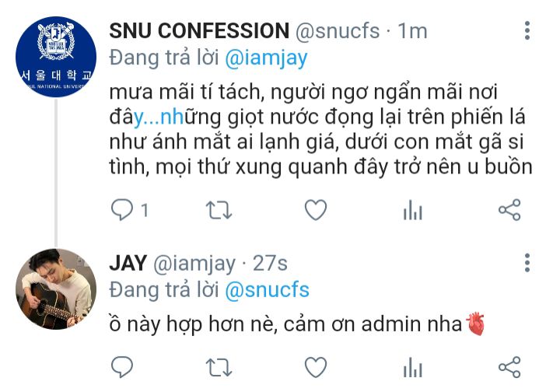This screenshot has width=560, height=392.
Task: Open the @iamjay mention link
Action: tap(267, 58)
